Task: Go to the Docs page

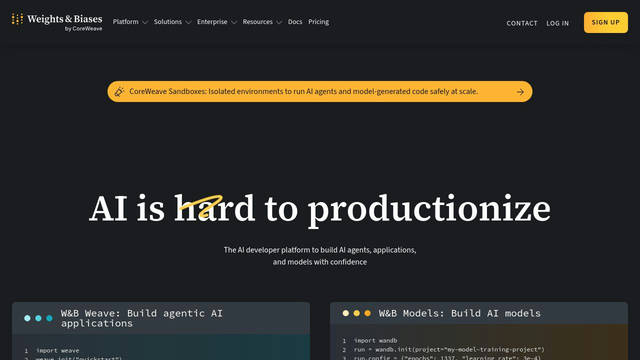Action: [295, 22]
